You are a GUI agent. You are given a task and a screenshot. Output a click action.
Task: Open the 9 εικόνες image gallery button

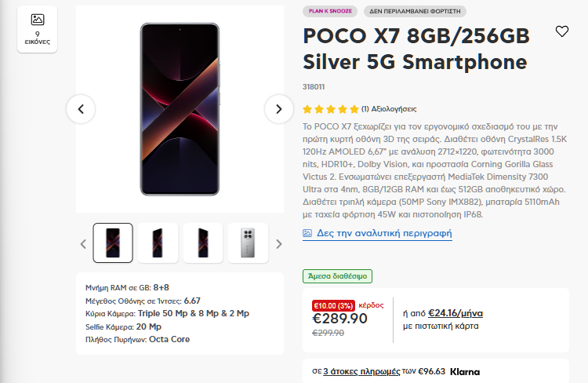[37, 29]
